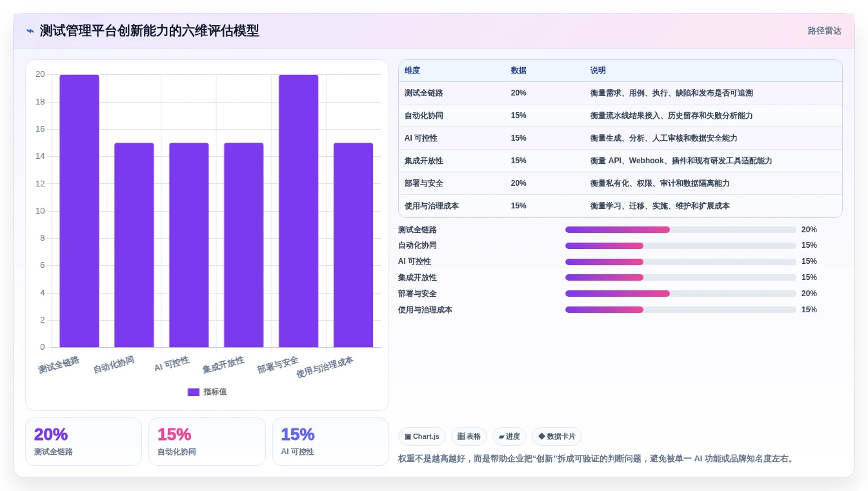Open the 15% 自动化协同 data card
The height and width of the screenshot is (491, 868).
click(x=207, y=441)
